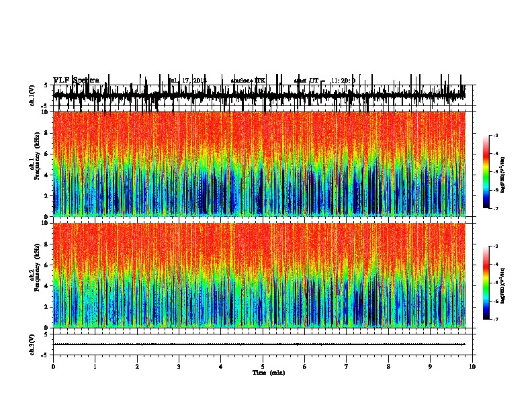This screenshot has height=411, width=532.
Task: Click the "ch.3(V)" waveform axis label
Action: pyautogui.click(x=32, y=345)
